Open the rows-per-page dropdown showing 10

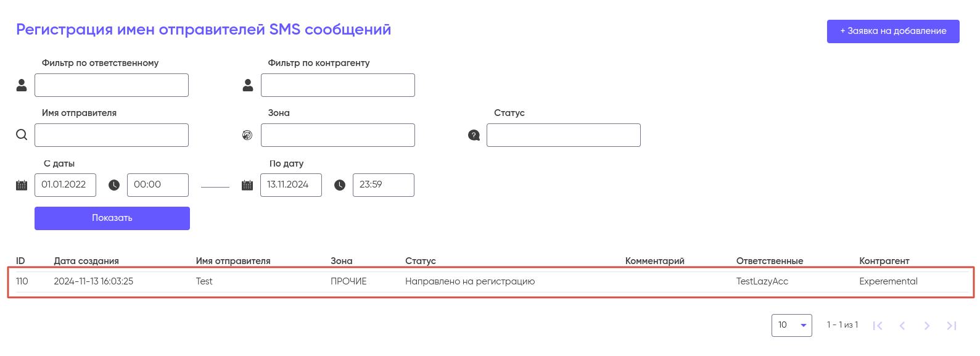791,325
